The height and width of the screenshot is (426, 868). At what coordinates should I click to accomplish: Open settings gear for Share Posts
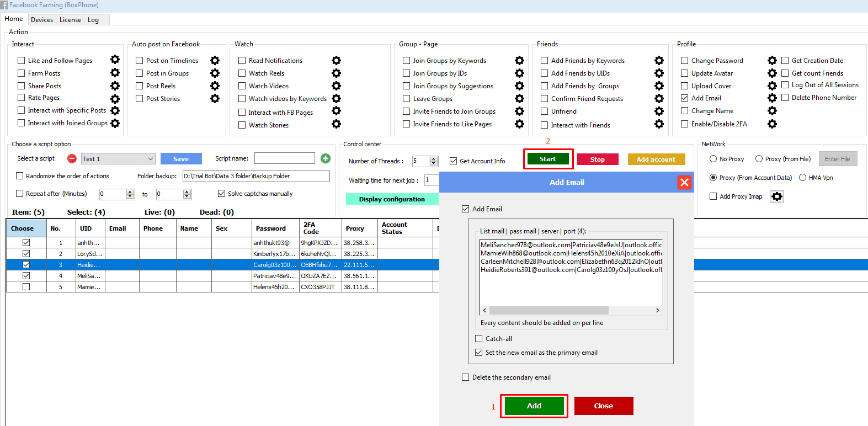coord(115,86)
